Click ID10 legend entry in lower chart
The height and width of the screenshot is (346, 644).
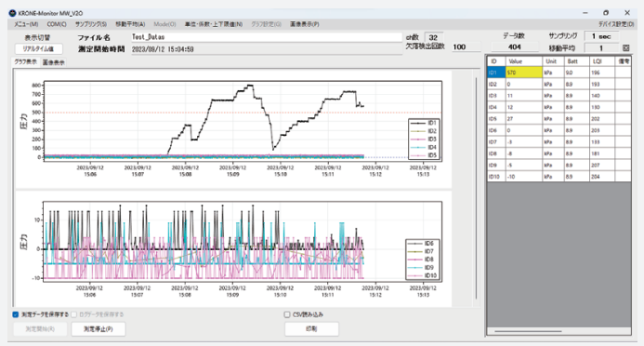click(422, 275)
